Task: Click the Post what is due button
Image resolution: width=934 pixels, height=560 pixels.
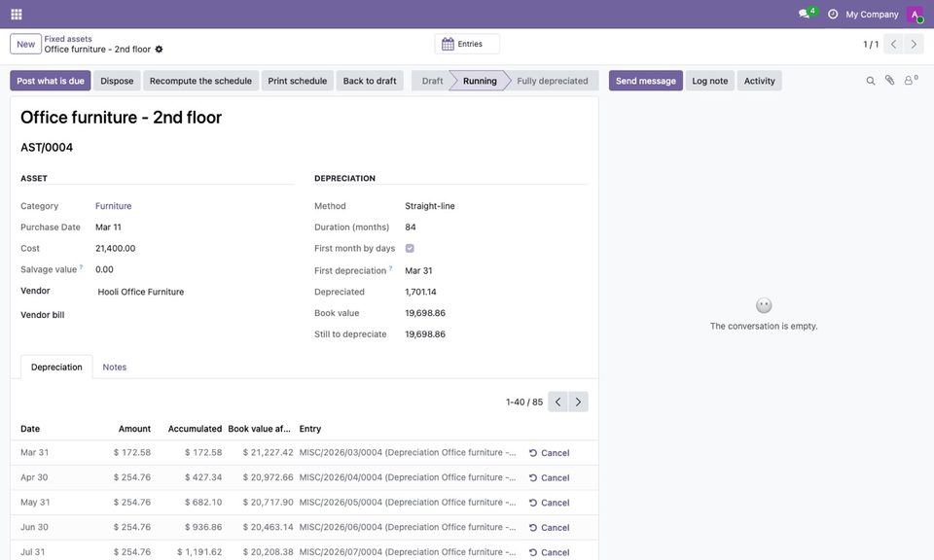Action: pyautogui.click(x=51, y=81)
